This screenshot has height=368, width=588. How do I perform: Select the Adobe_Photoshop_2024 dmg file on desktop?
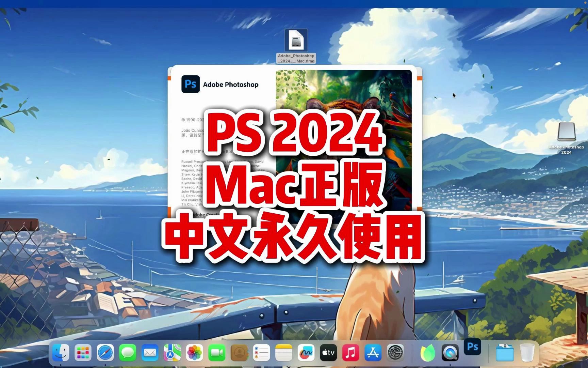pos(296,41)
